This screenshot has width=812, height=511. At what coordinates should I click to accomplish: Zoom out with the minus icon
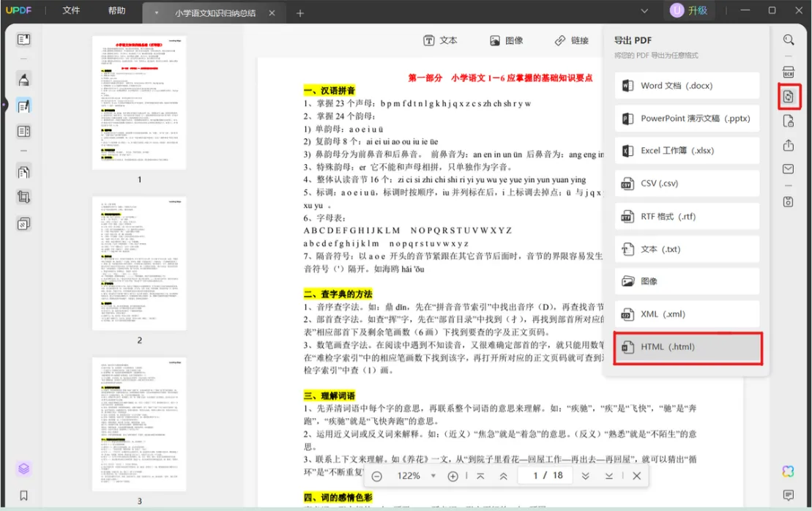[x=377, y=477]
